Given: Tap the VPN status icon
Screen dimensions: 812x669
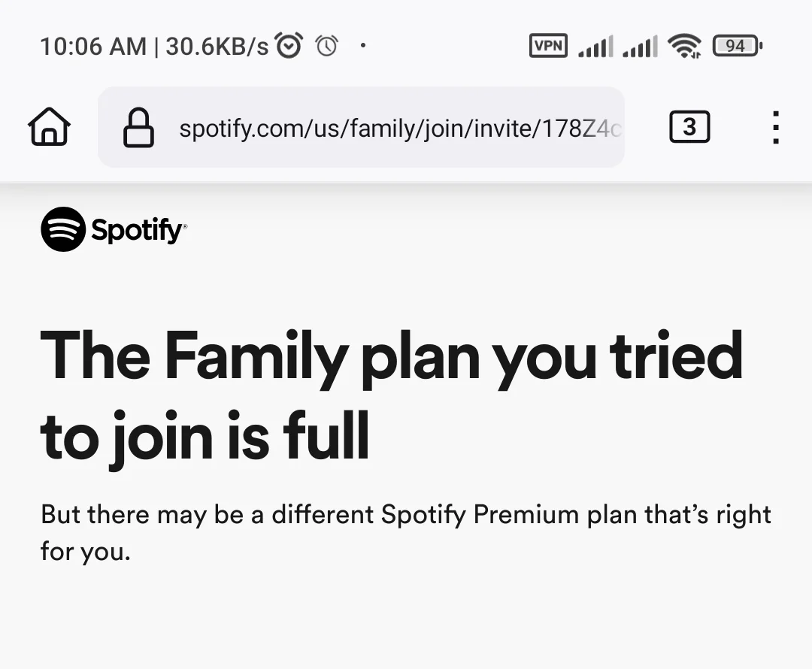Looking at the screenshot, I should click(x=548, y=46).
